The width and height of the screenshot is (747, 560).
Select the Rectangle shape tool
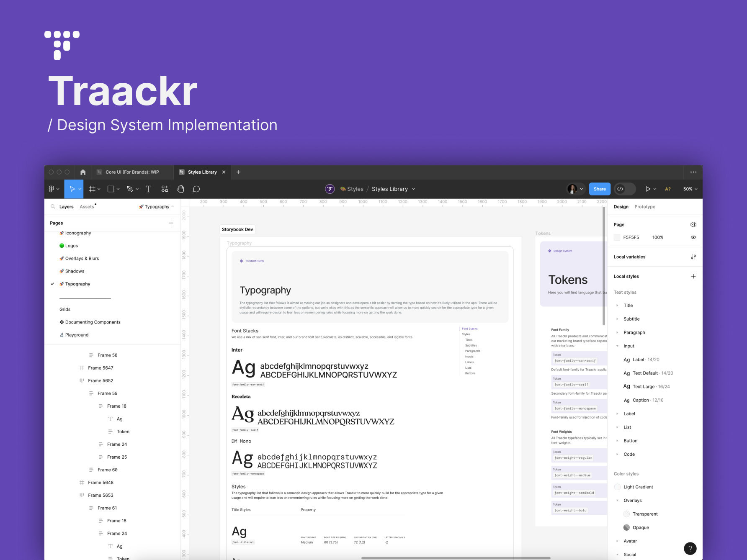click(111, 189)
